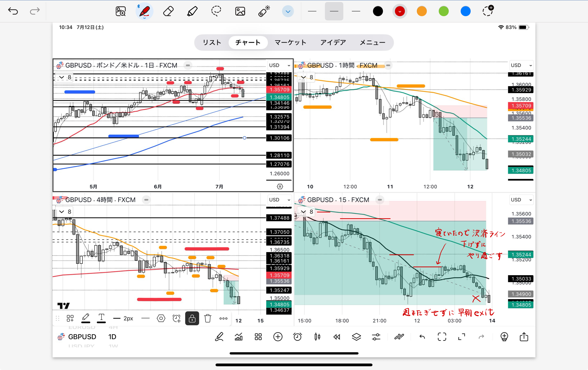Open the idea lightbulb publish icon

tap(504, 337)
